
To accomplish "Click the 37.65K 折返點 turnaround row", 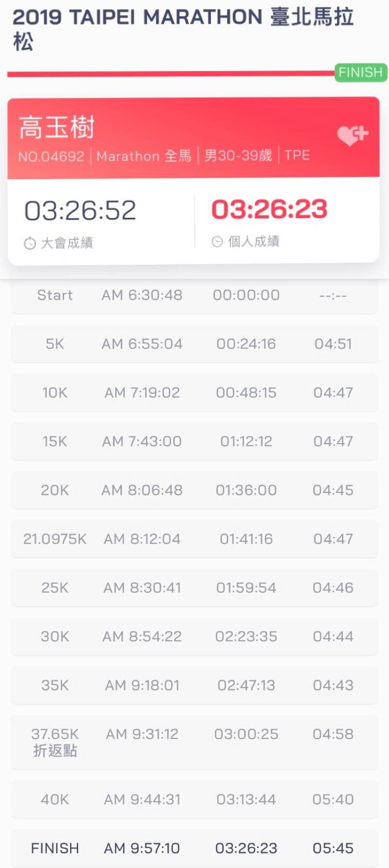I will 194,741.
